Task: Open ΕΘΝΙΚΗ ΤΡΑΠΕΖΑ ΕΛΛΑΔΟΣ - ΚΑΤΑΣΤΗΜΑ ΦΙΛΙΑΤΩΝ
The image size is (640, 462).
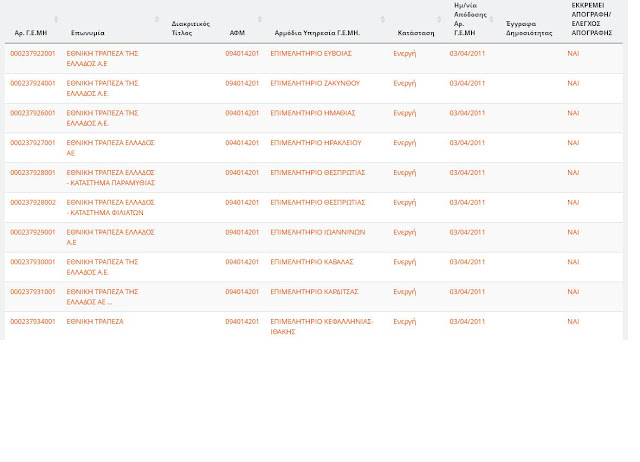Action: (x=111, y=207)
